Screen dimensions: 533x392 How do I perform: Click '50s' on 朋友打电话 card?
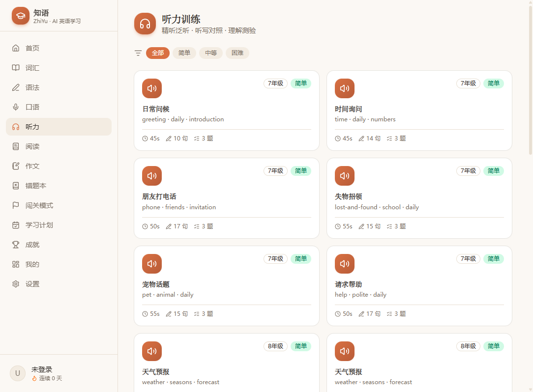coord(155,226)
